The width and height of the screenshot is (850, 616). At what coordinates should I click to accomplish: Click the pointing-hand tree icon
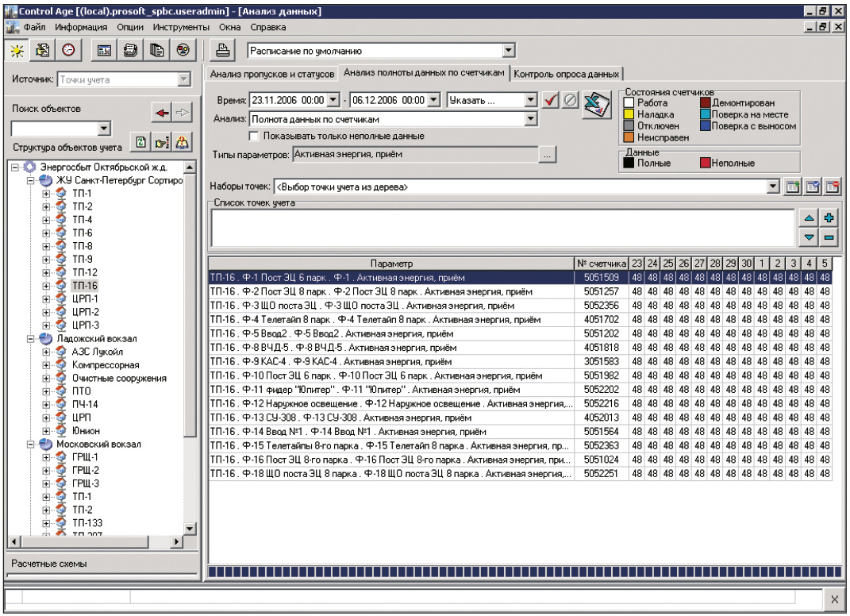click(x=162, y=143)
